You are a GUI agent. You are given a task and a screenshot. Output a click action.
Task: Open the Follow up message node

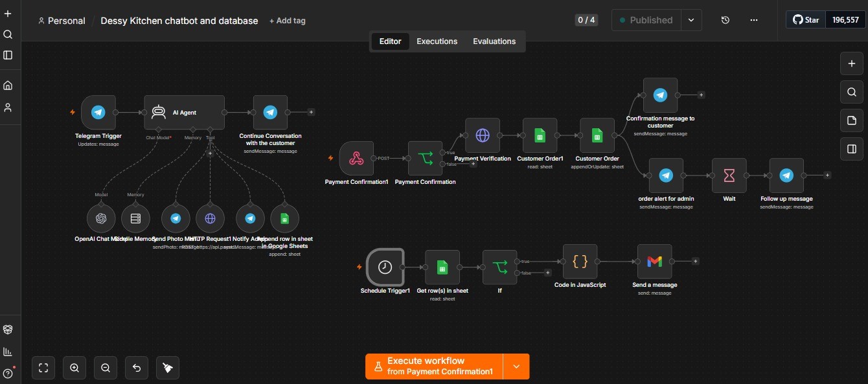[786, 175]
